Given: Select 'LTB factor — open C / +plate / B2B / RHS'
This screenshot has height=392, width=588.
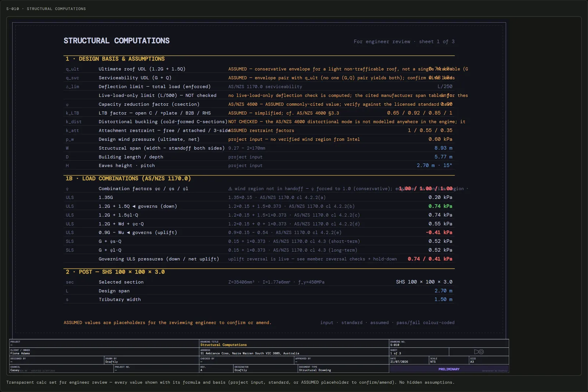Looking at the screenshot, I should point(154,113).
